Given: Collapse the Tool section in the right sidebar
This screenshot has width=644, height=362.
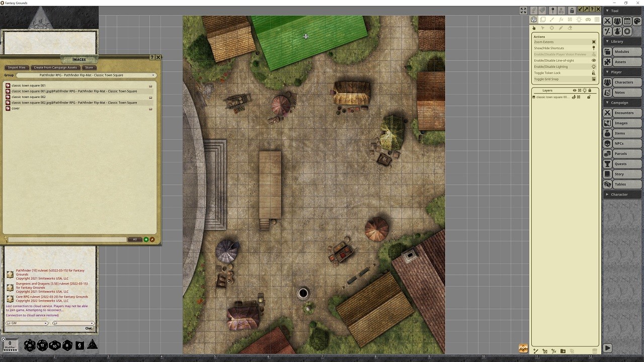Looking at the screenshot, I should tap(608, 11).
